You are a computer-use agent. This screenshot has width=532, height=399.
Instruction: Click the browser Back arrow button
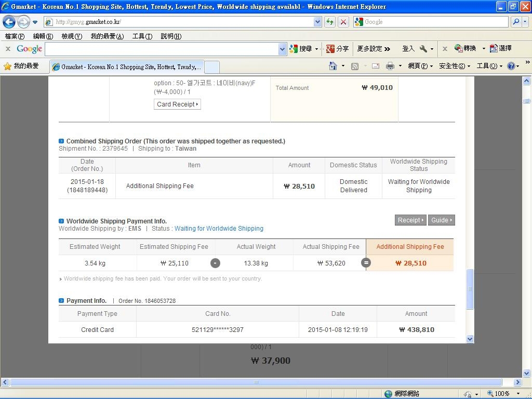[9, 22]
